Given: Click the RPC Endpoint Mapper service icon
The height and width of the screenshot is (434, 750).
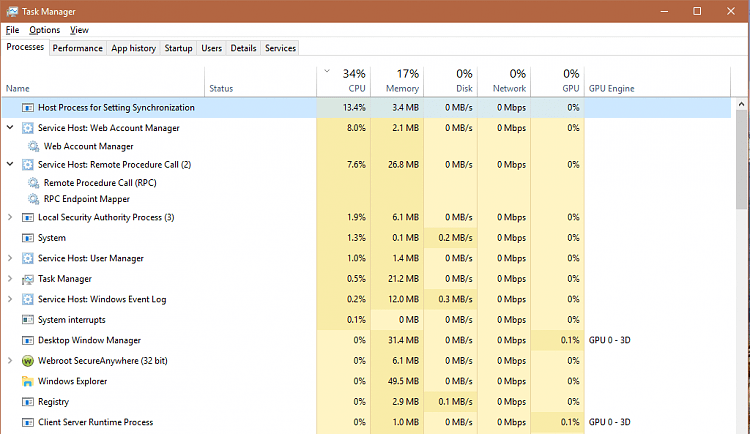Looking at the screenshot, I should tap(33, 199).
